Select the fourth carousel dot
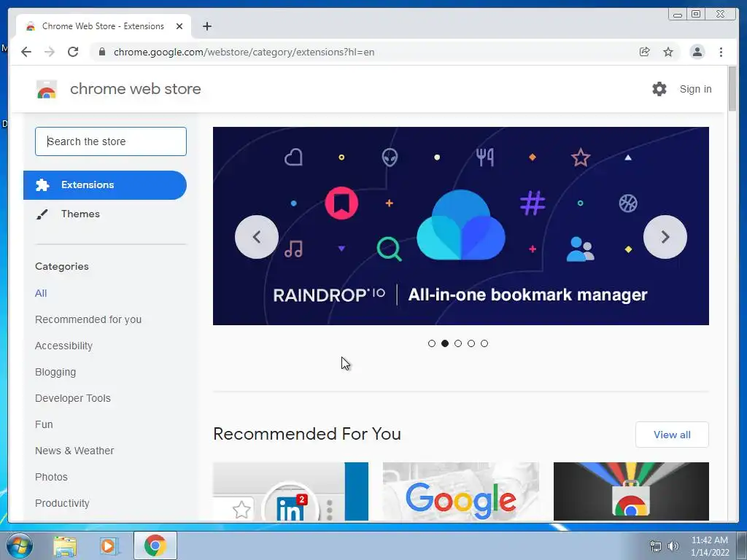Screen dimensions: 747x560 coord(471,343)
